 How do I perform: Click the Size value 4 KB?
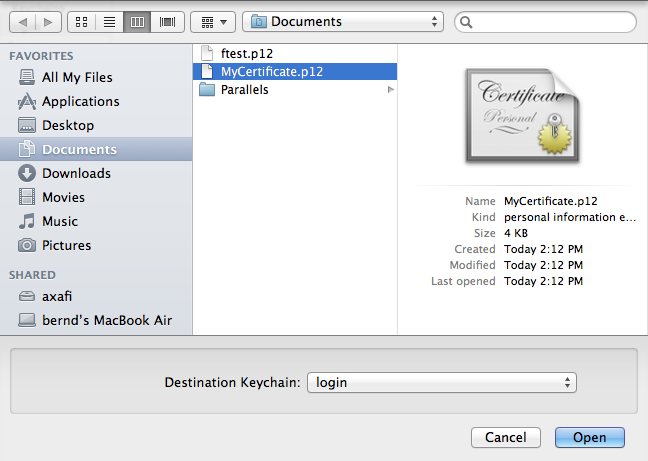516,233
